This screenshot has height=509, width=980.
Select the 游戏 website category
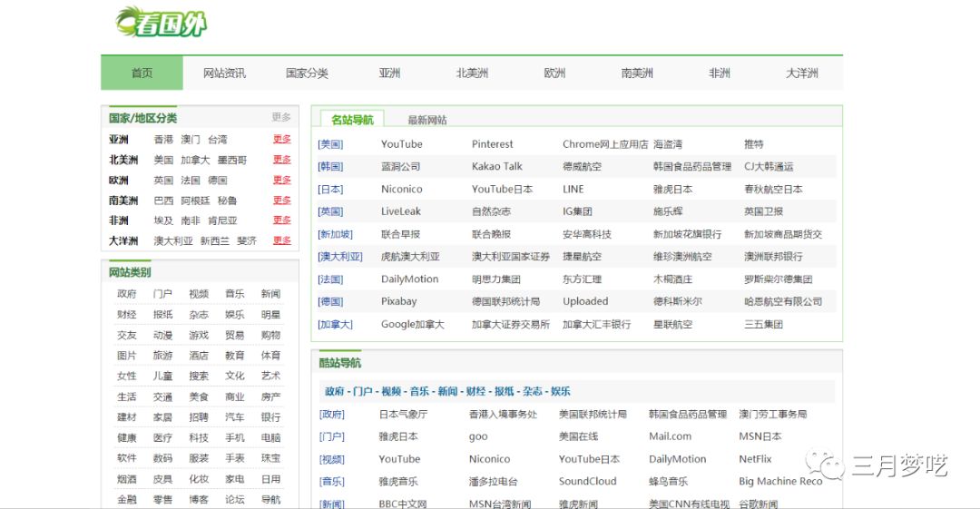pyautogui.click(x=199, y=335)
